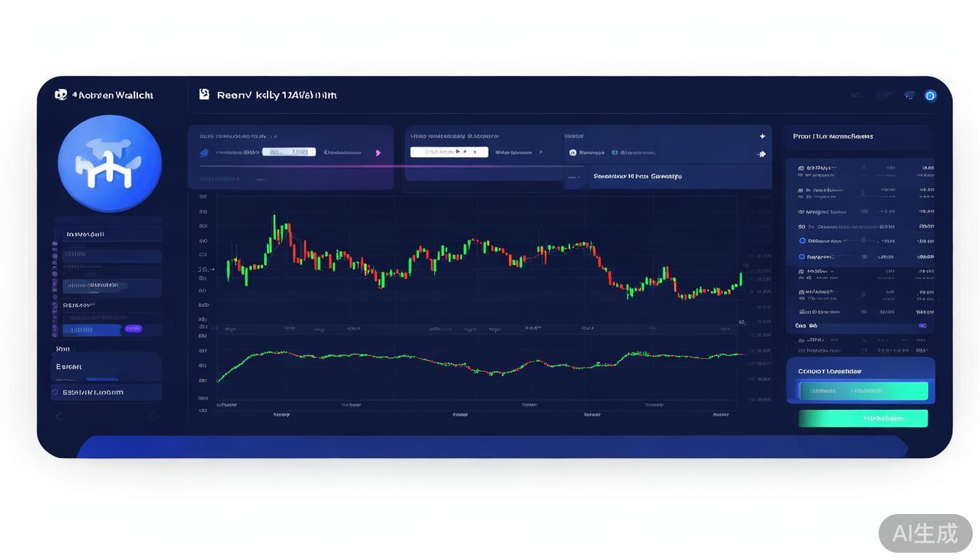Click the wallet app logo top left
The image size is (980, 560).
[x=61, y=95]
